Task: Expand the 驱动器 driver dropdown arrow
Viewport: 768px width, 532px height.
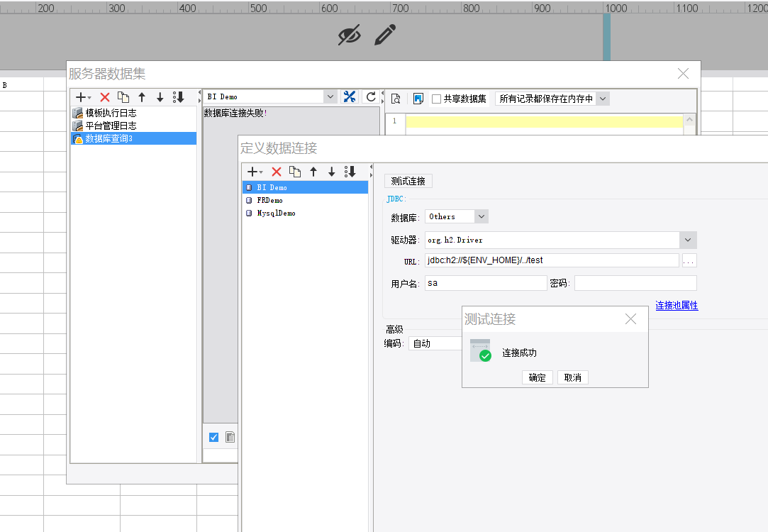Action: click(x=688, y=240)
